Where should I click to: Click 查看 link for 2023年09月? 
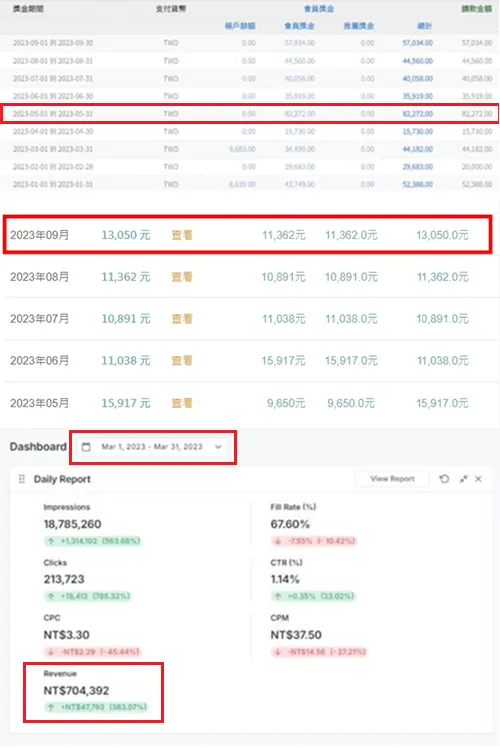(x=182, y=235)
